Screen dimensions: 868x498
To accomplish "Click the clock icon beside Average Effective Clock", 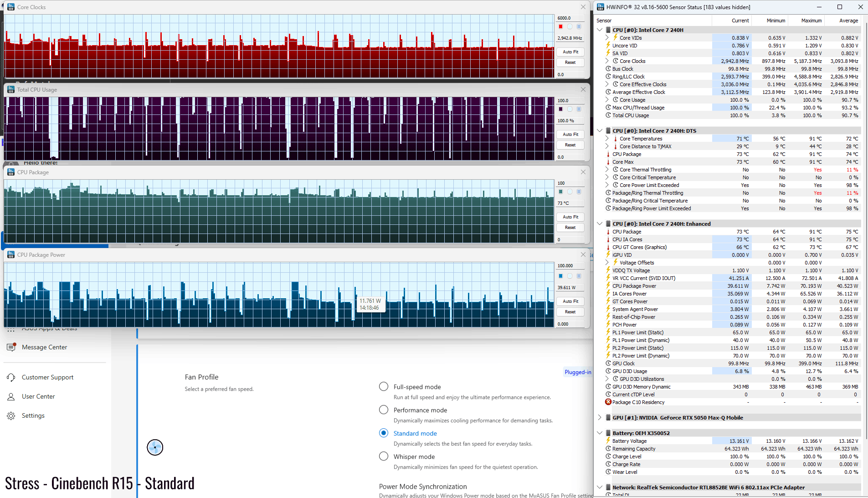I will click(608, 92).
